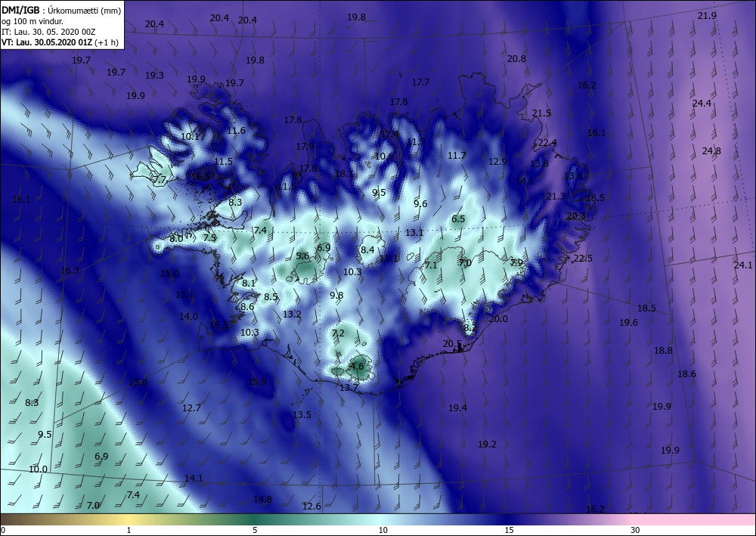Click the 8.2 value on the map
756x536 pixels.
pyautogui.click(x=470, y=328)
